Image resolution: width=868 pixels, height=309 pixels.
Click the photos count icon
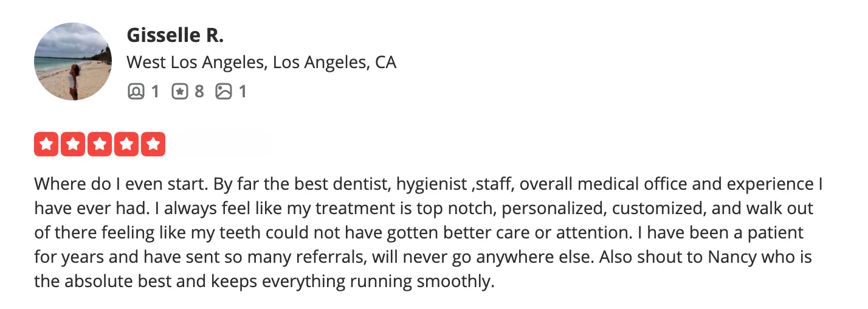[224, 92]
